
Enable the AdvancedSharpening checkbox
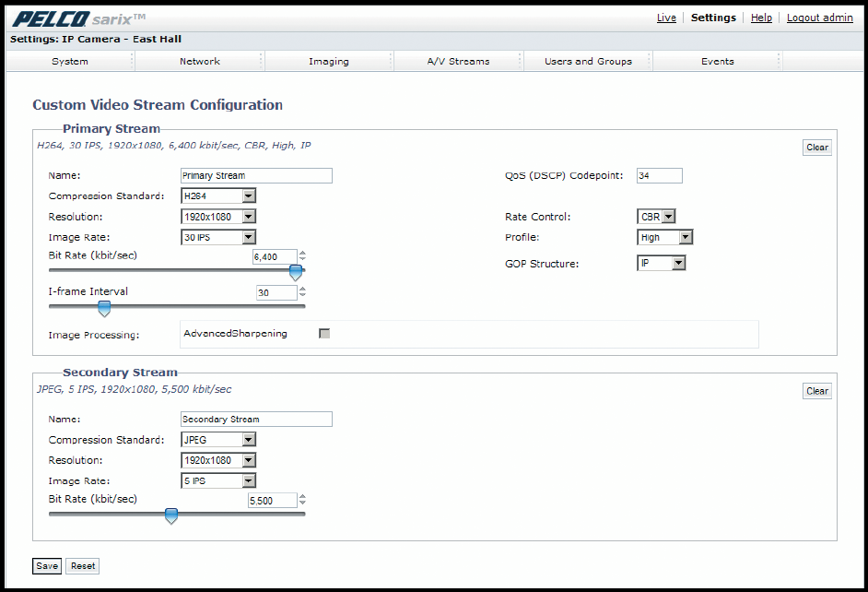pos(324,334)
